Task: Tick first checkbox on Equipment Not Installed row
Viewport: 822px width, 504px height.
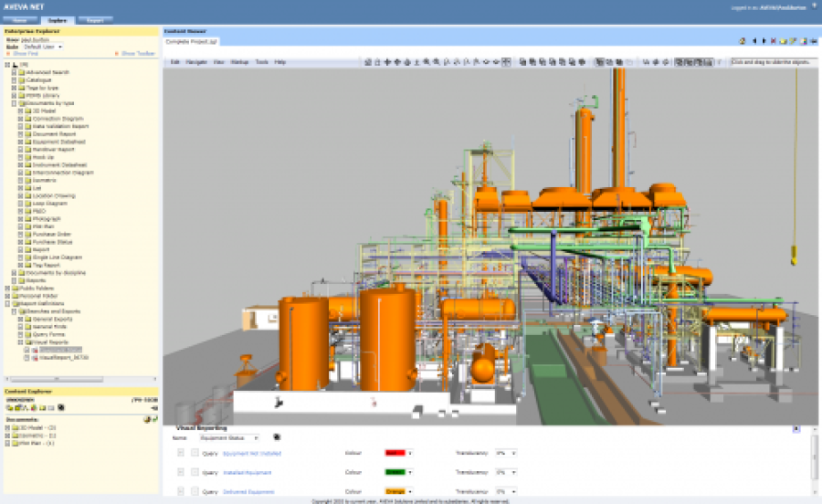Action: pos(181,453)
